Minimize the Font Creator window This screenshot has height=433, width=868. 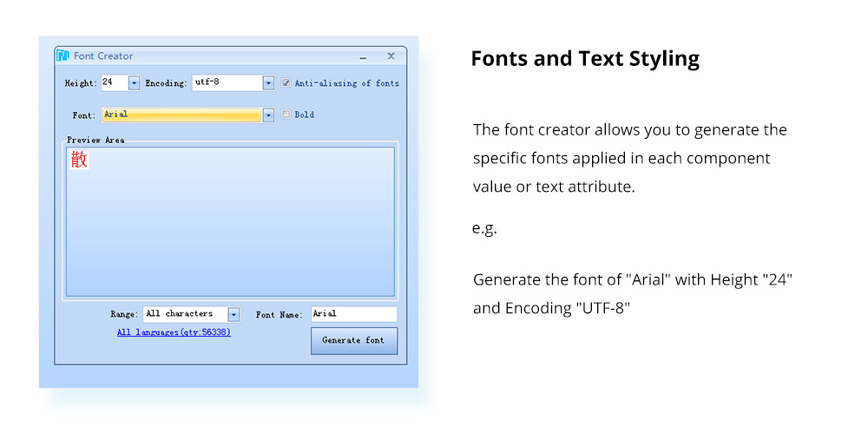(362, 56)
